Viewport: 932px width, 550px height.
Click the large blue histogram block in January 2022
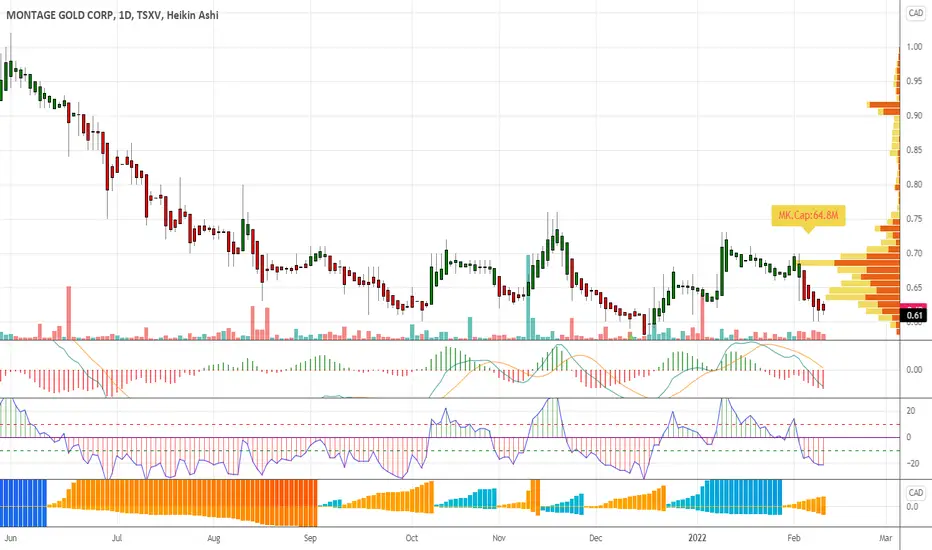tap(743, 496)
